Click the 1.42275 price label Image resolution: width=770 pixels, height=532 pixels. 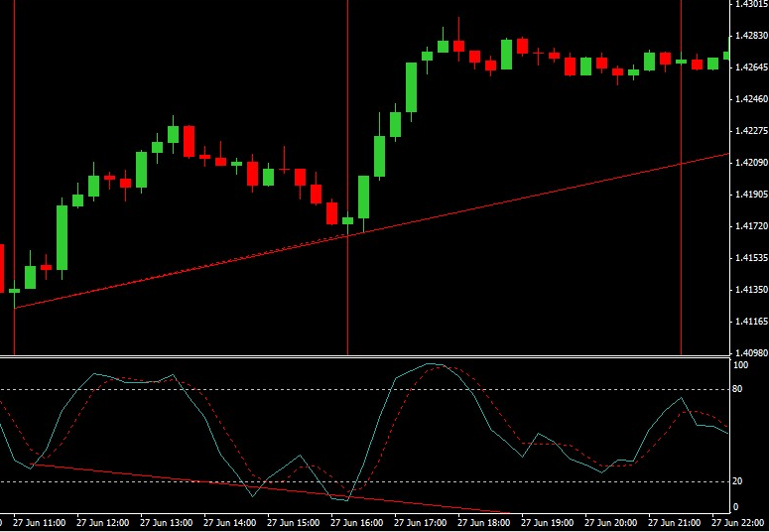[751, 131]
